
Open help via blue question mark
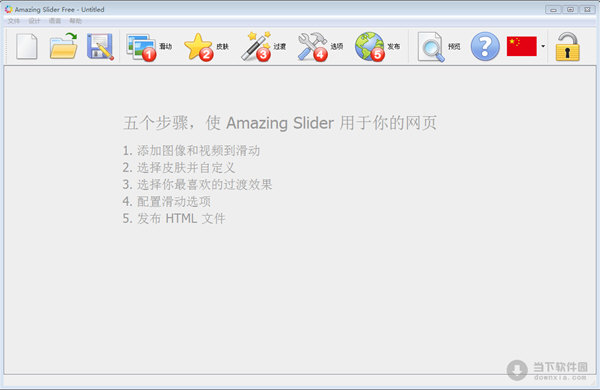485,47
